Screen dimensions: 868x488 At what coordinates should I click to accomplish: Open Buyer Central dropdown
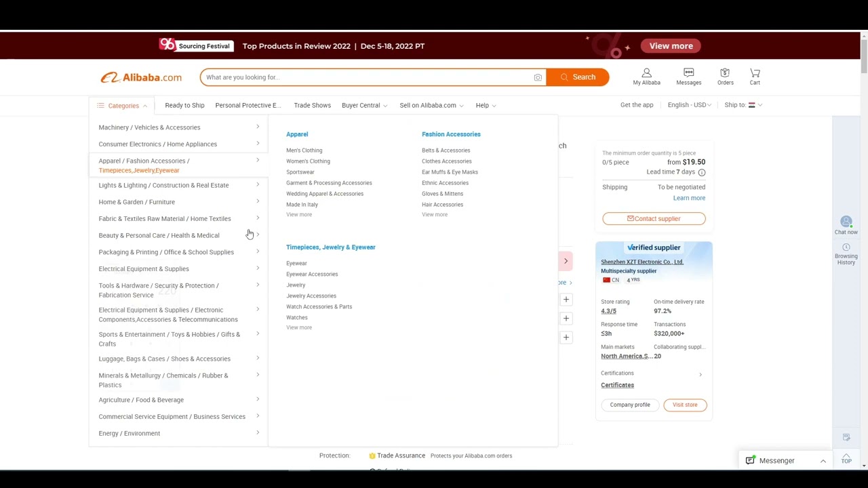pos(365,105)
